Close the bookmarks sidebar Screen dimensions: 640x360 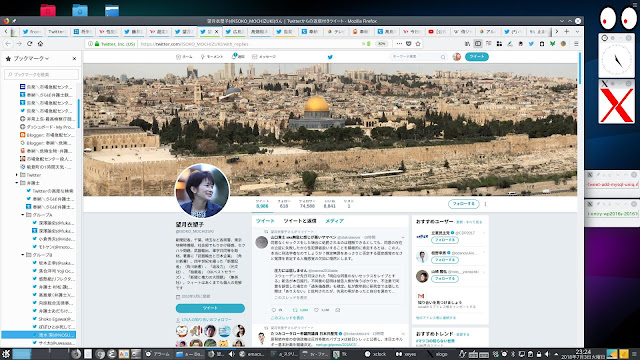point(74,58)
